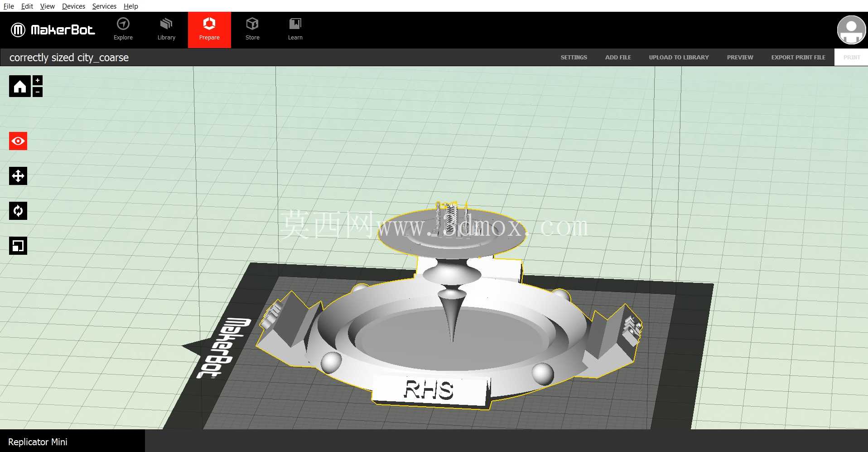Switch to the Prepare tab
The height and width of the screenshot is (452, 868).
pyautogui.click(x=209, y=29)
